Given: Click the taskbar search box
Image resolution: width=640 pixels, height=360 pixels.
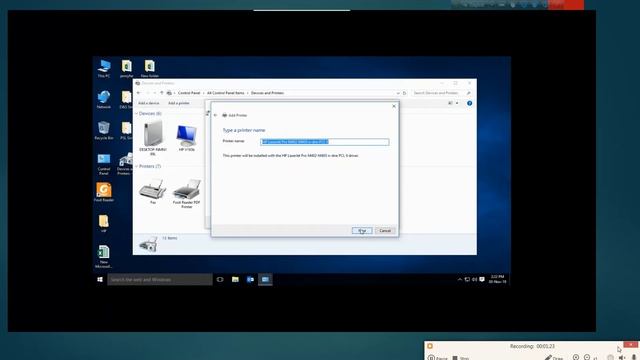Looking at the screenshot, I should point(160,280).
